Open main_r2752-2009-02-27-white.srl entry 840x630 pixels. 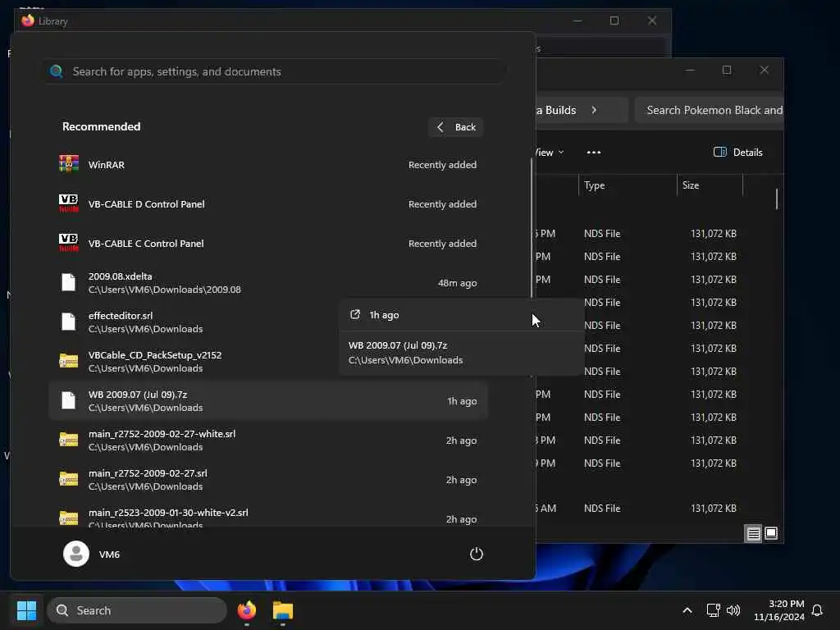(268, 441)
